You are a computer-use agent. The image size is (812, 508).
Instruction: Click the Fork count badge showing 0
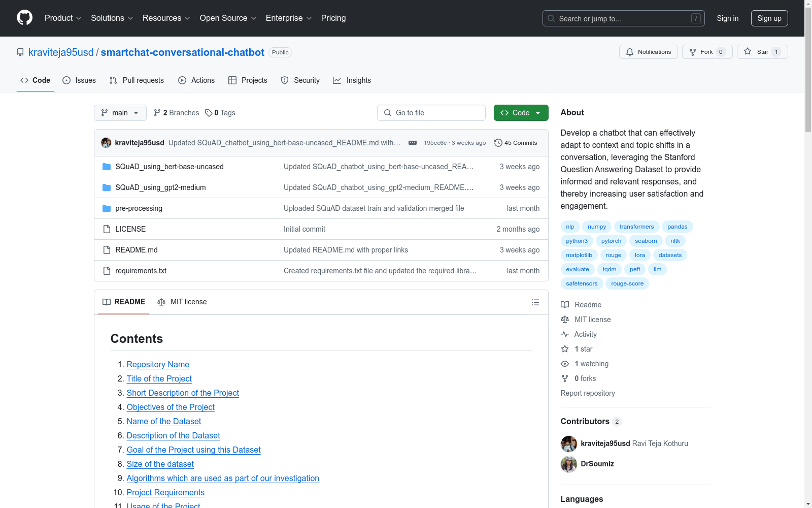pyautogui.click(x=721, y=52)
